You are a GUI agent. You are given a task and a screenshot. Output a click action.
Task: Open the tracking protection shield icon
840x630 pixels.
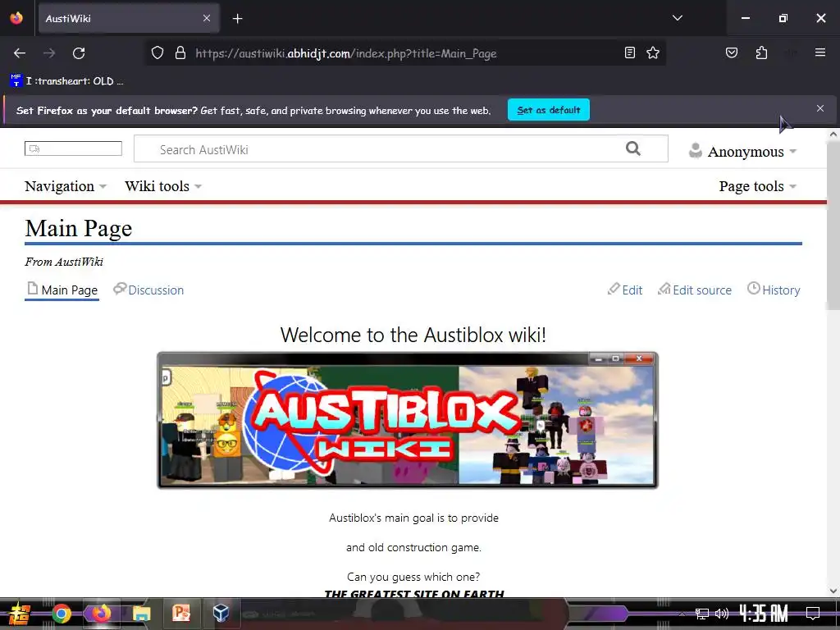[x=157, y=53]
